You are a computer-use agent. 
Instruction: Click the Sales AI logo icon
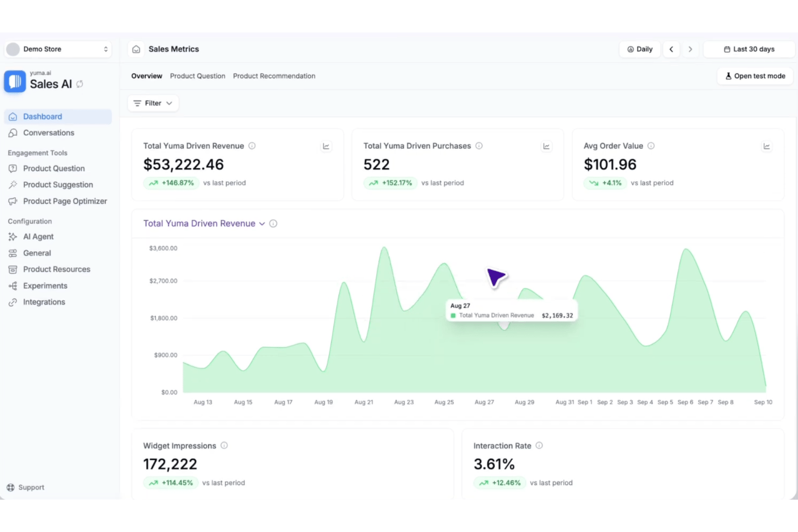coord(15,81)
